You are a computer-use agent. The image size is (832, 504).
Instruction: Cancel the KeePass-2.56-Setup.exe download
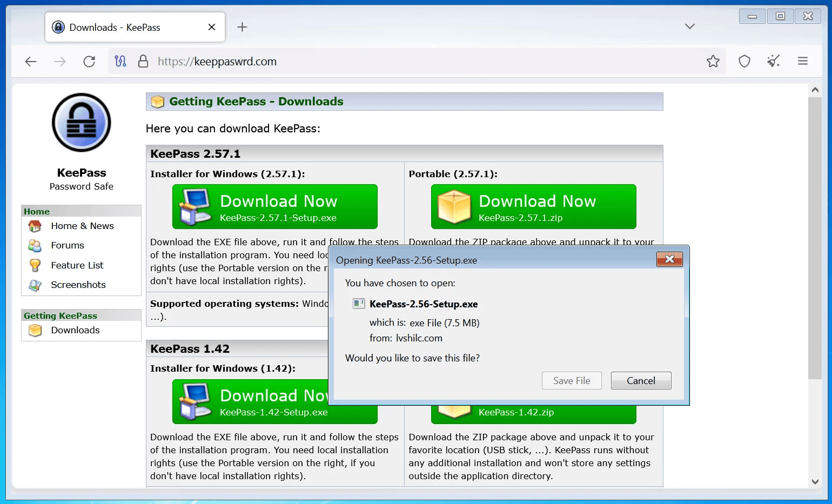pos(641,380)
